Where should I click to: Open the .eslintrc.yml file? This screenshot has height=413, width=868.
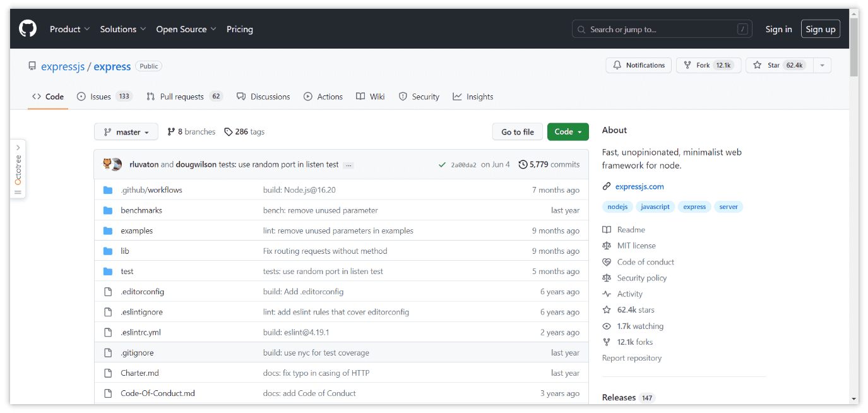point(141,332)
